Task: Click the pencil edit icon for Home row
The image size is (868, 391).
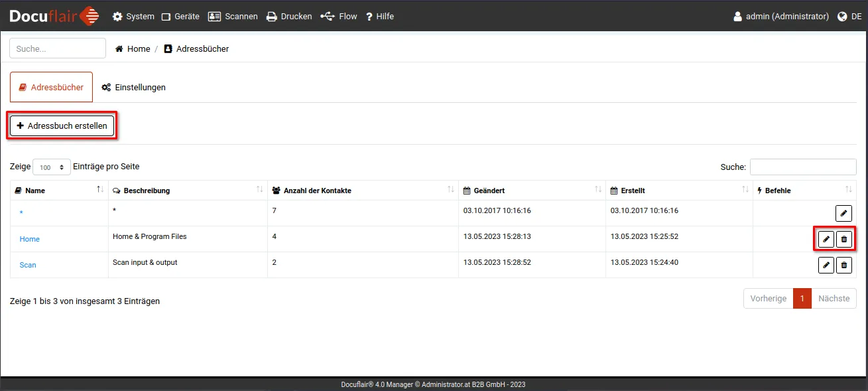Action: (x=826, y=239)
